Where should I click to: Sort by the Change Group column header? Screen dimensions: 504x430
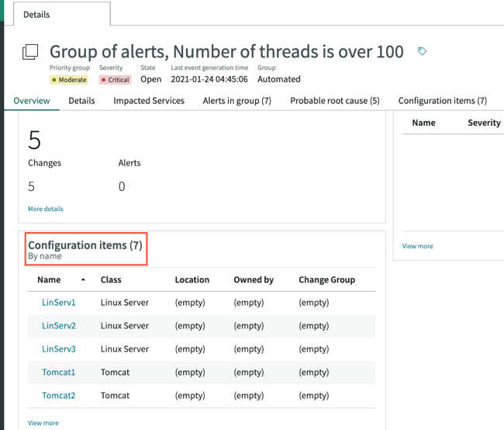click(x=327, y=279)
